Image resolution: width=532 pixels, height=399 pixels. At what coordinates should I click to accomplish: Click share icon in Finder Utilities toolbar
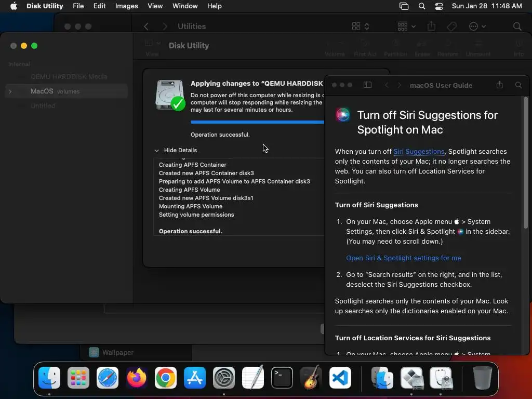click(431, 26)
